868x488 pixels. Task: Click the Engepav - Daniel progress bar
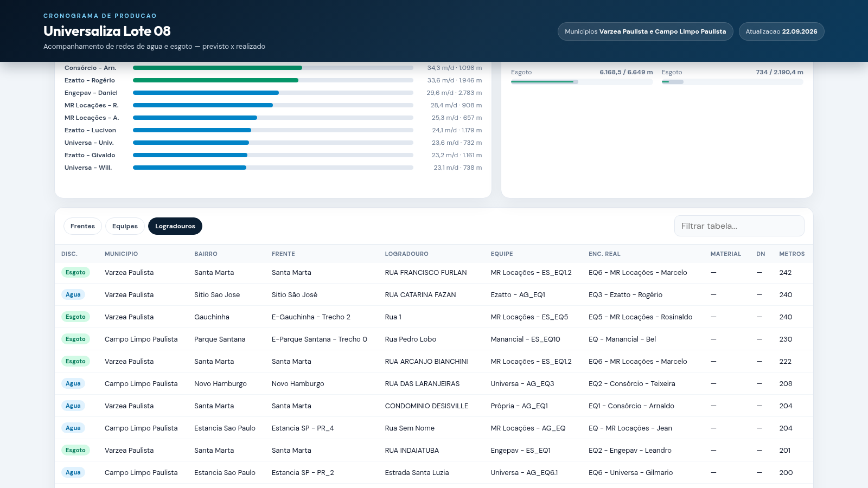[x=273, y=93]
